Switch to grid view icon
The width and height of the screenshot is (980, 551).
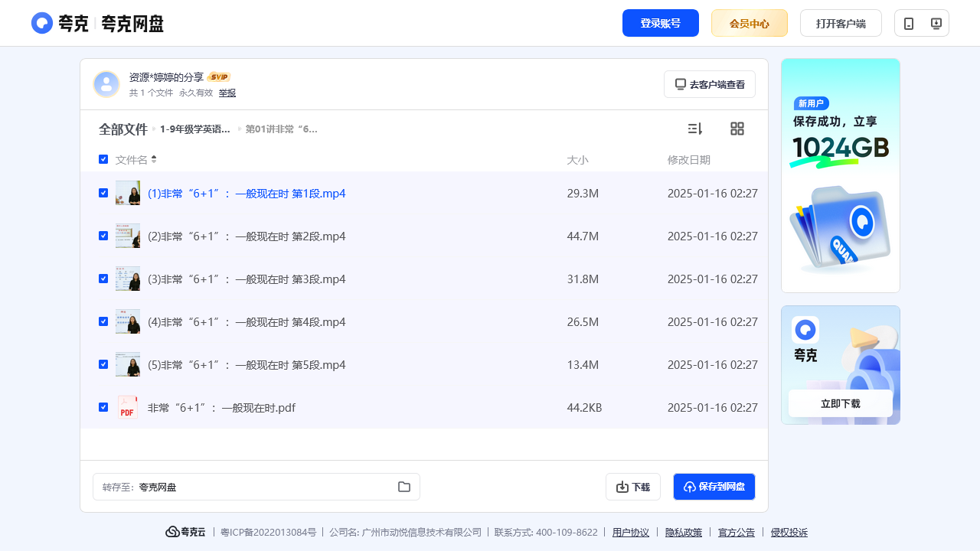coord(737,129)
